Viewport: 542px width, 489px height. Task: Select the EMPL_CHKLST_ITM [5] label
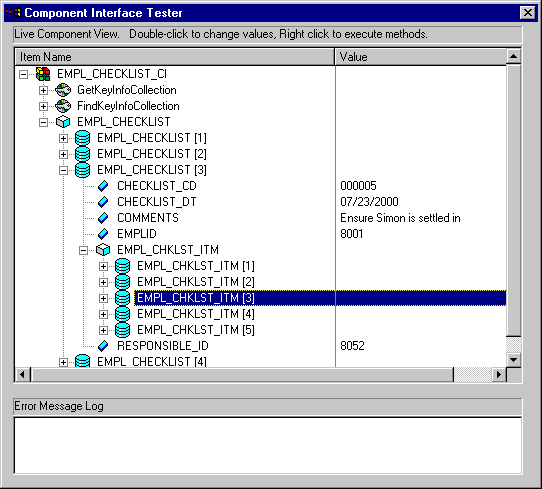pos(196,330)
